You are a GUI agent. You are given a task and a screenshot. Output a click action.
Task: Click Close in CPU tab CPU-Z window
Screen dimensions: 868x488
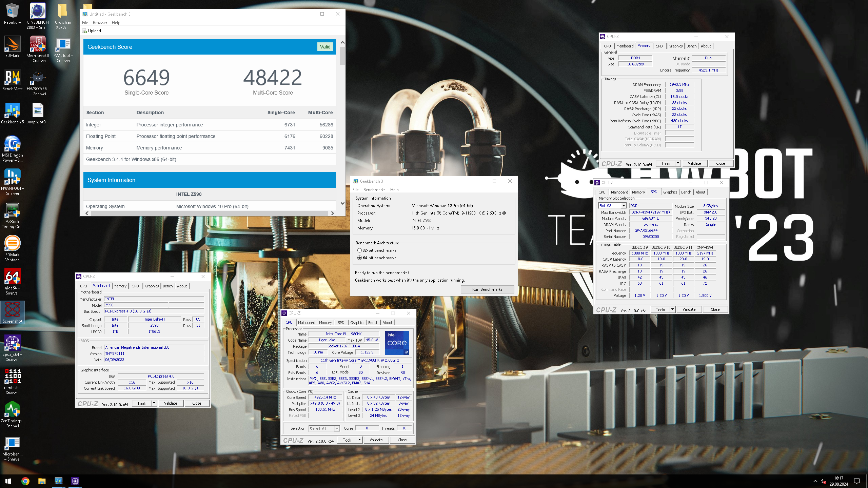click(x=402, y=440)
